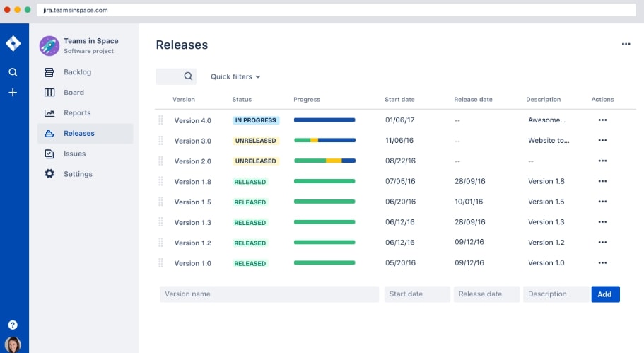Image resolution: width=644 pixels, height=353 pixels.
Task: Open actions menu for Version 1.5
Action: coord(602,202)
